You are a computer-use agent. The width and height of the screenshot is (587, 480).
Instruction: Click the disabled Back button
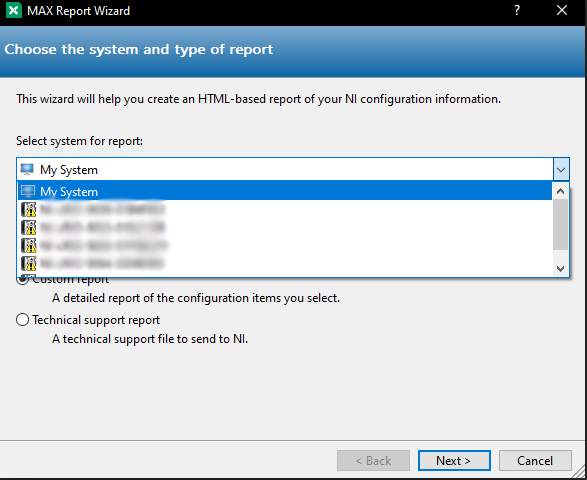point(373,461)
